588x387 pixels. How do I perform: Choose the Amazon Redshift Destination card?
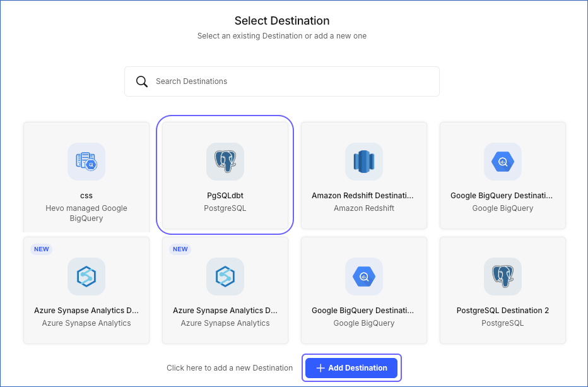pos(363,176)
